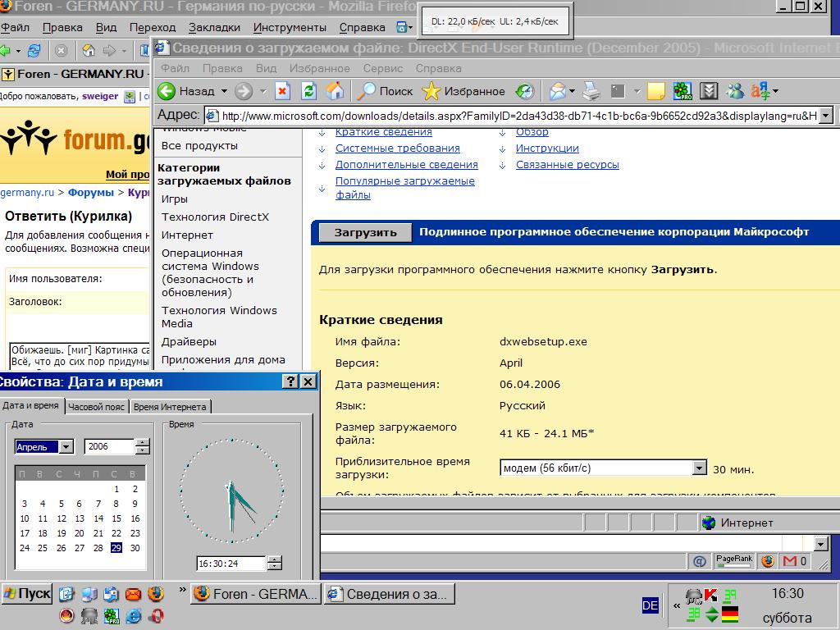Follow the Связанные ресурсы link
The image size is (840, 630).
pyautogui.click(x=568, y=164)
